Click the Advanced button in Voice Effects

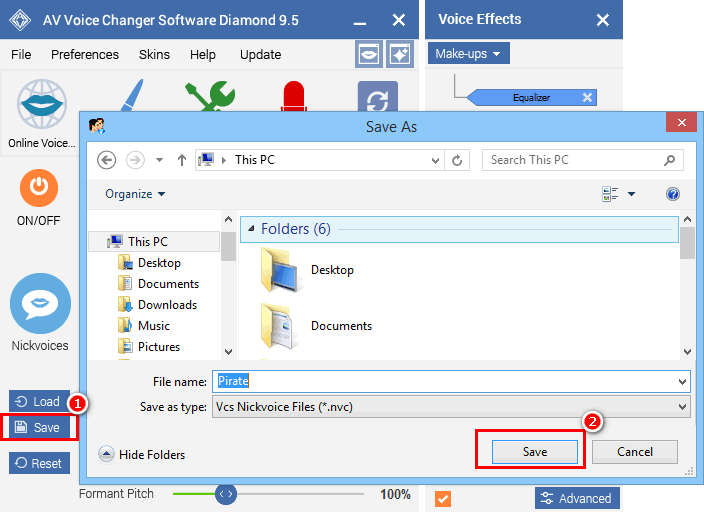(577, 498)
